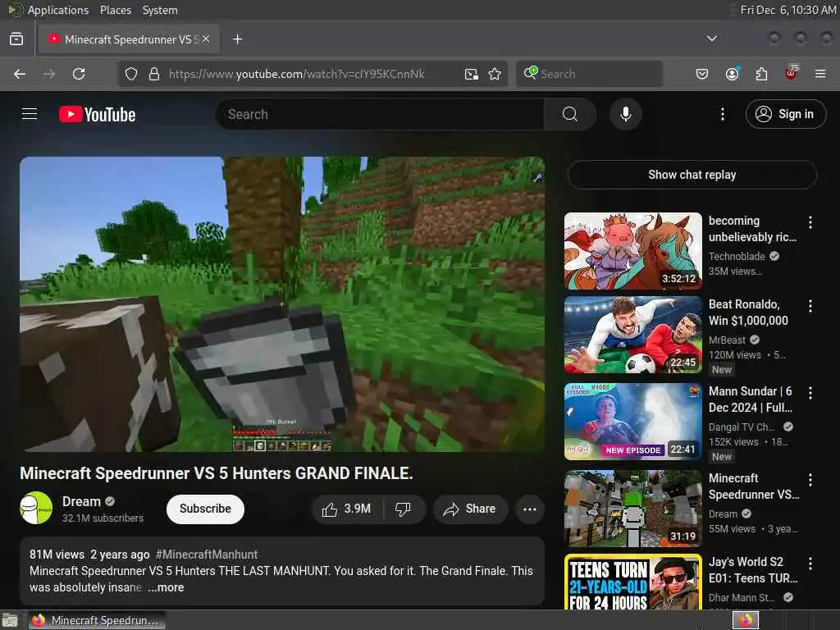
Task: Open Firefox View tab list icon
Action: (16, 39)
